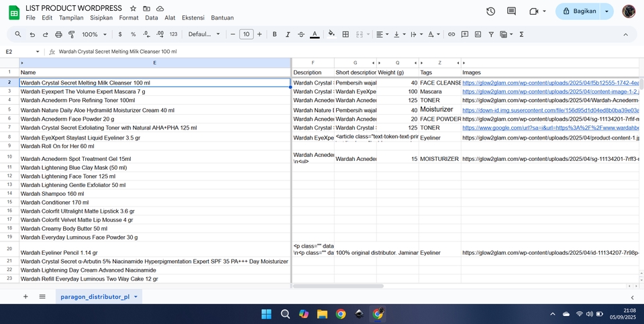Open fill color picker
This screenshot has height=324, width=644.
[x=332, y=34]
